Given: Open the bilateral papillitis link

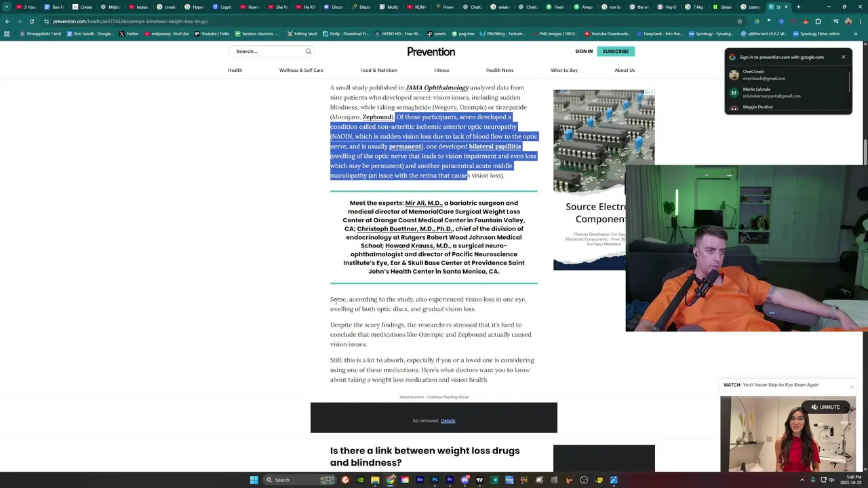Looking at the screenshot, I should coord(495,146).
